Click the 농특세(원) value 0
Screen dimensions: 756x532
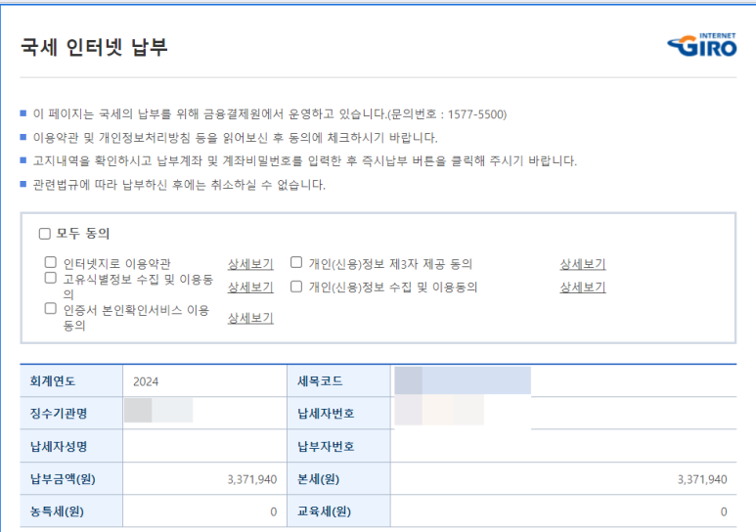(x=274, y=511)
